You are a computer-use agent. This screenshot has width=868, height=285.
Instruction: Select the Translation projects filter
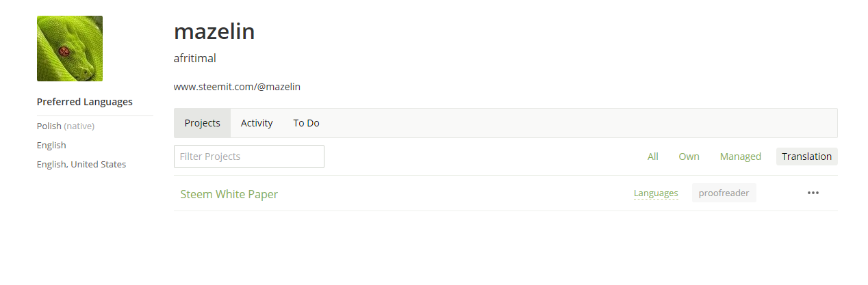click(806, 157)
